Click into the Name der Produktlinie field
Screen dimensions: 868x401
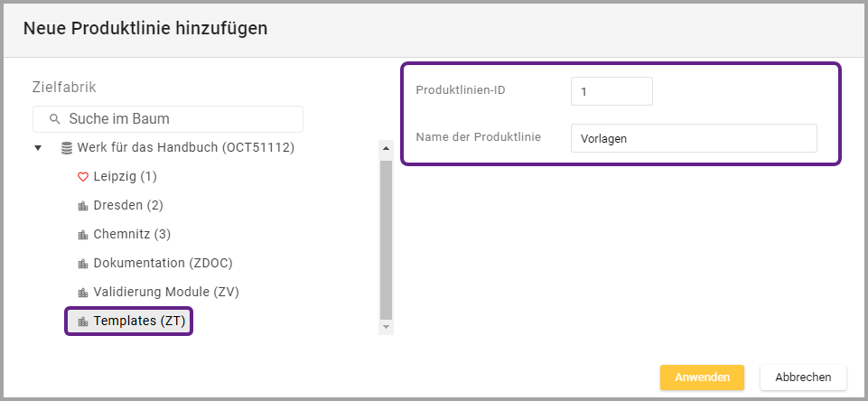[x=693, y=138]
